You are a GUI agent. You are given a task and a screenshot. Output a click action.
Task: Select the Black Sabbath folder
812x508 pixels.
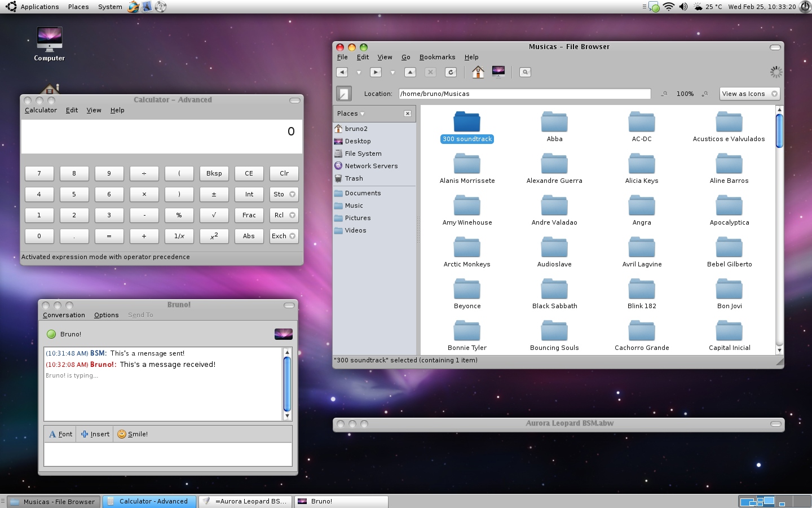pyautogui.click(x=554, y=294)
